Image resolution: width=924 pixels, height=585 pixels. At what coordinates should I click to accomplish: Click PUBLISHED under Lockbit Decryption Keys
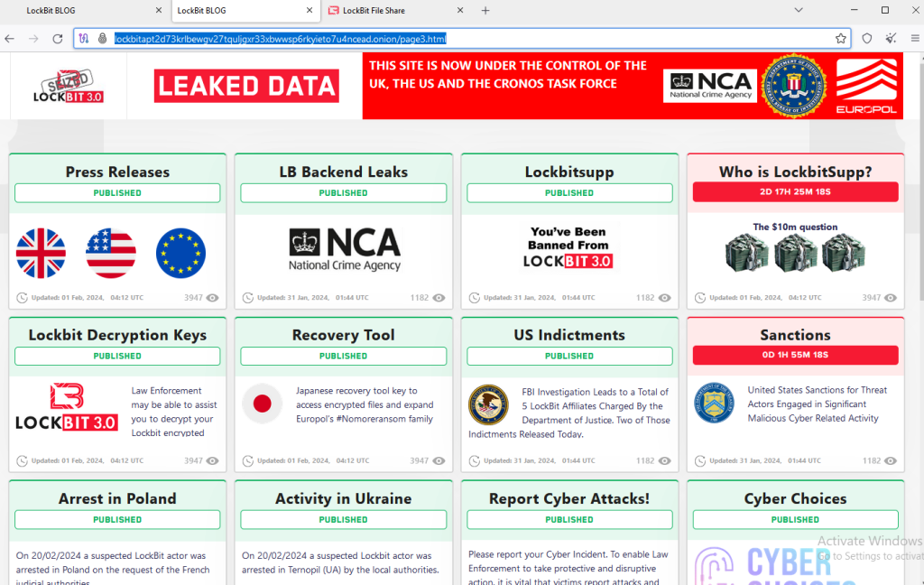pyautogui.click(x=117, y=357)
